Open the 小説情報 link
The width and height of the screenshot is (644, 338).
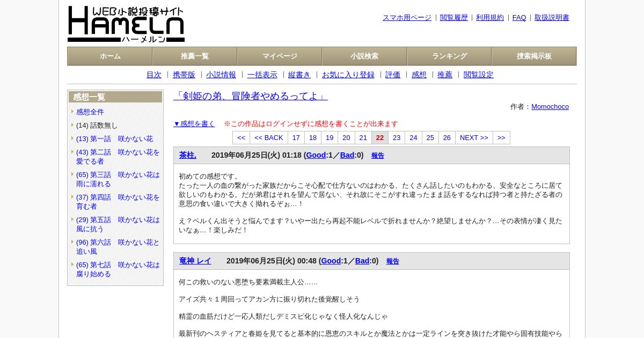[x=221, y=75]
